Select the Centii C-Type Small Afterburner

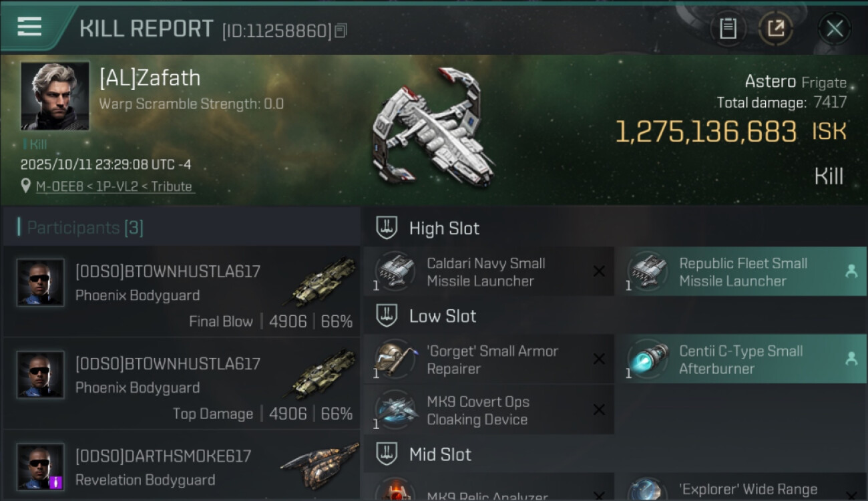pyautogui.click(x=741, y=359)
